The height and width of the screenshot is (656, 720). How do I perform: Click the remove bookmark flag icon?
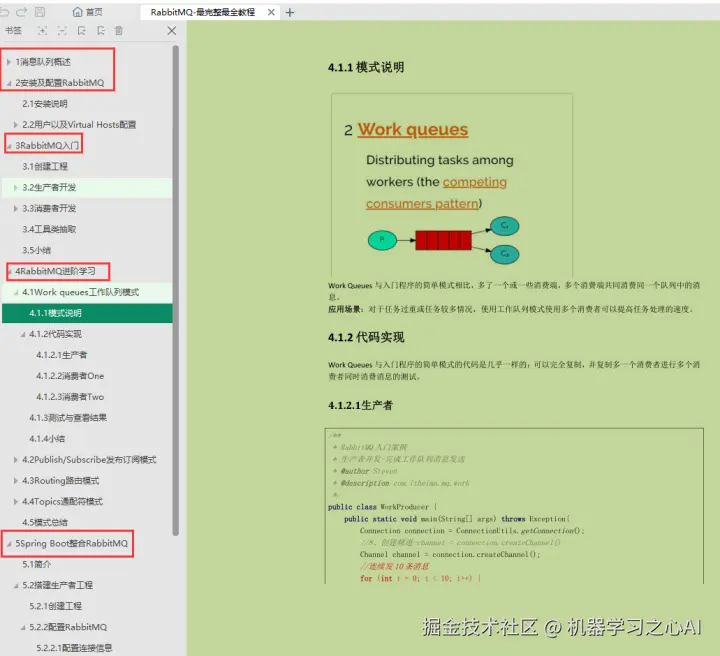tap(101, 31)
